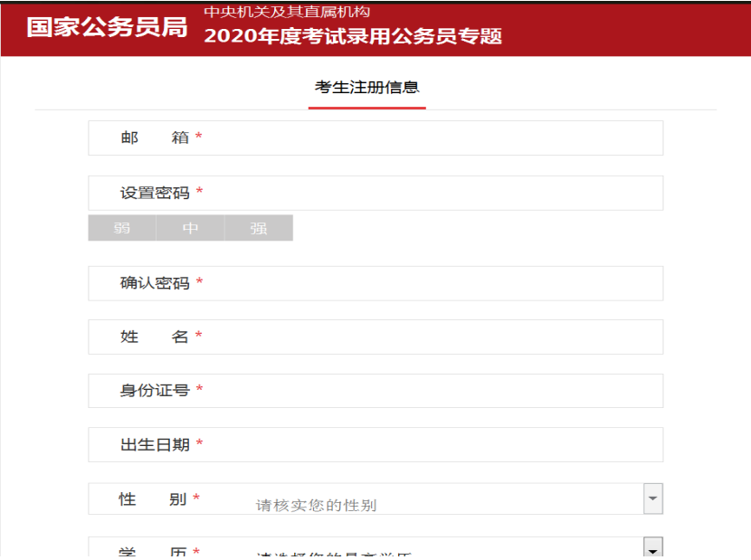Click the 2020年度考试录用公务员专题 banner title
Screen dimensions: 751x560
353,36
